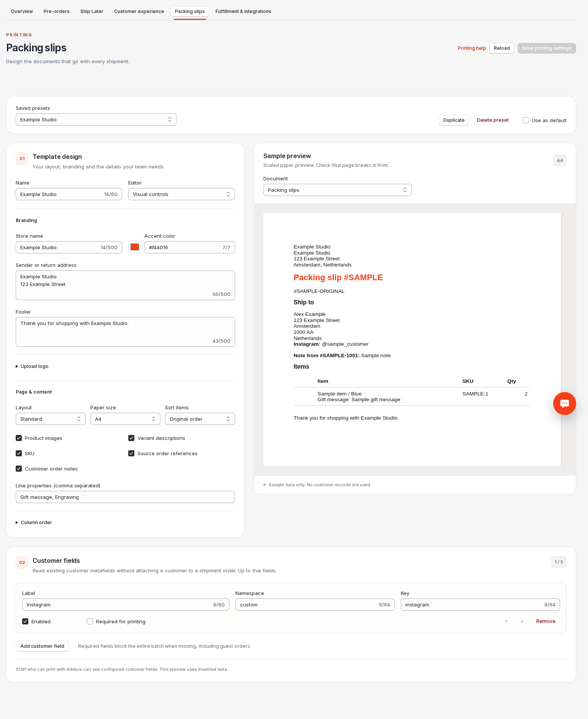Click 'Note from #SAMPLE-1001' preview line
Screen dimensions: 588x719
pos(342,356)
